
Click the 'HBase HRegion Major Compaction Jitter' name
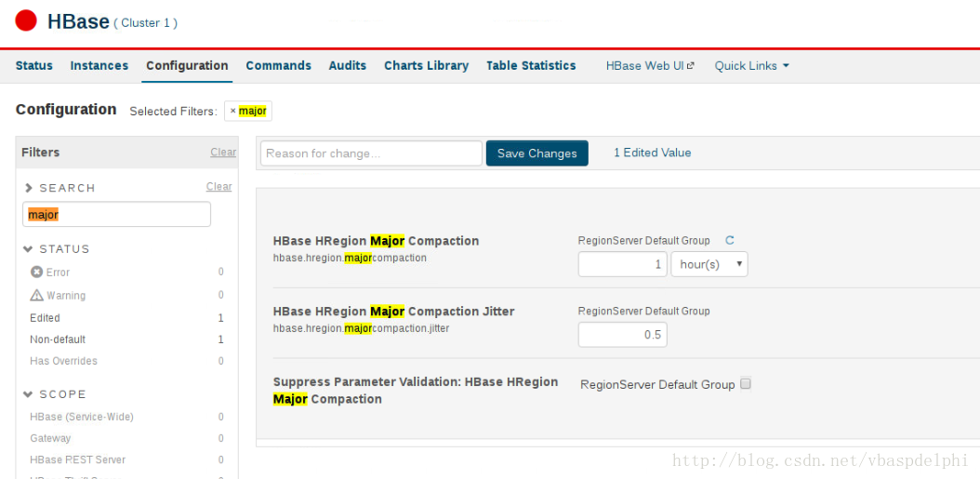(x=393, y=311)
